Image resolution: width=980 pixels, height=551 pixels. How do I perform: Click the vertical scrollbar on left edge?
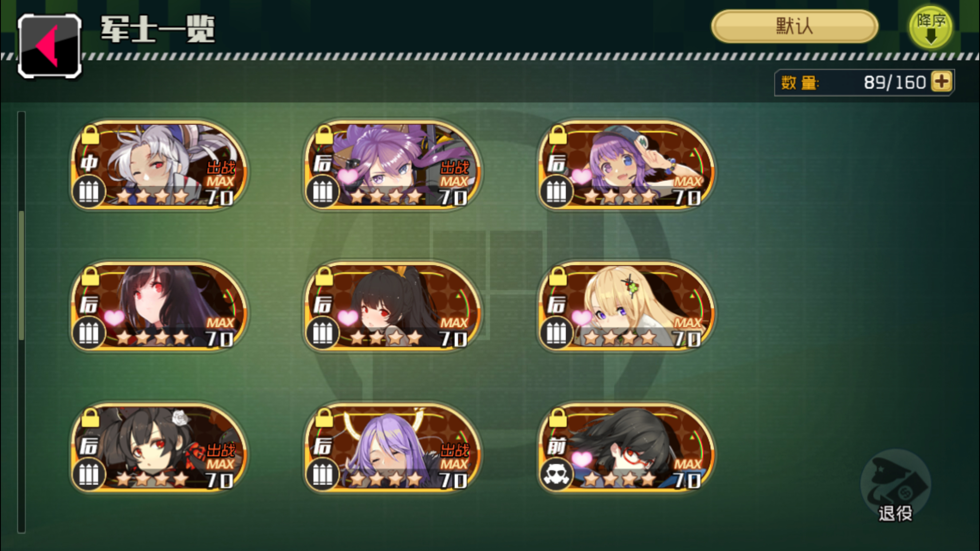click(21, 322)
